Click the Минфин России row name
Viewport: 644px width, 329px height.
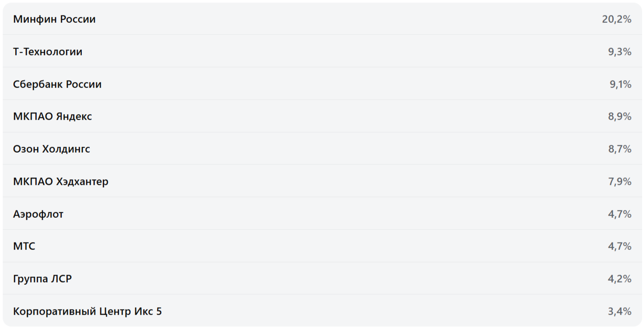54,20
